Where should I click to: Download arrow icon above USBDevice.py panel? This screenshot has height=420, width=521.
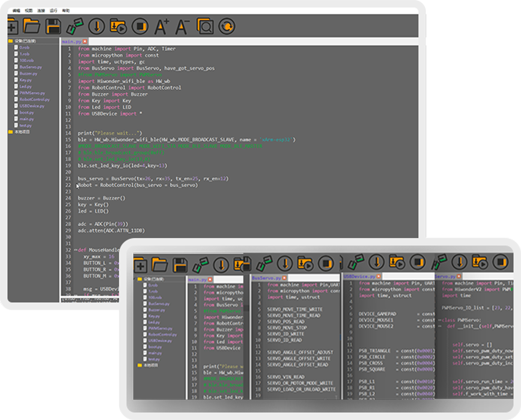coord(377,262)
